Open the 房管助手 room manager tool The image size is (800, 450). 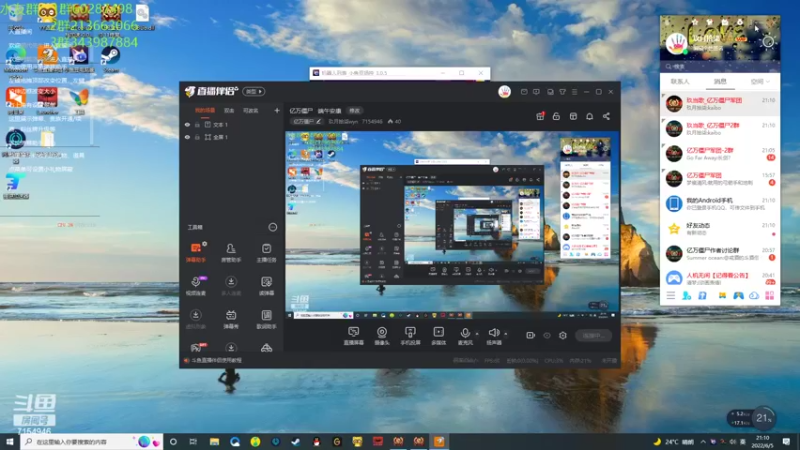(x=231, y=252)
